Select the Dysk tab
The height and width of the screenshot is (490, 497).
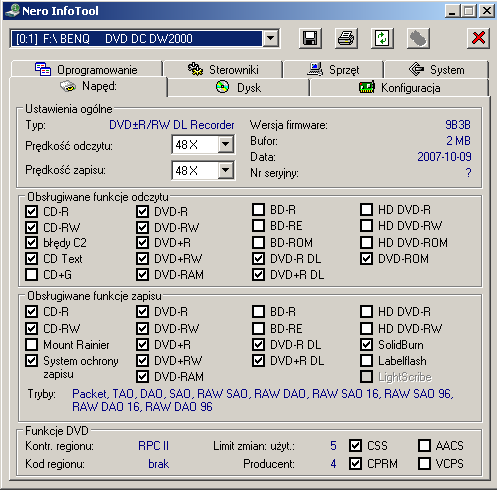point(238,88)
